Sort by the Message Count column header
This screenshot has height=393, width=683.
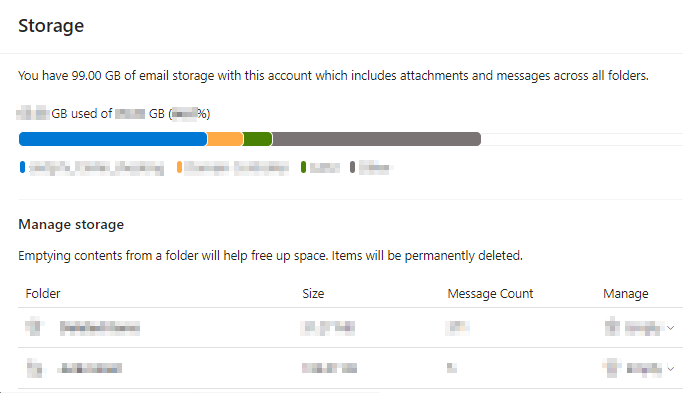pos(490,293)
